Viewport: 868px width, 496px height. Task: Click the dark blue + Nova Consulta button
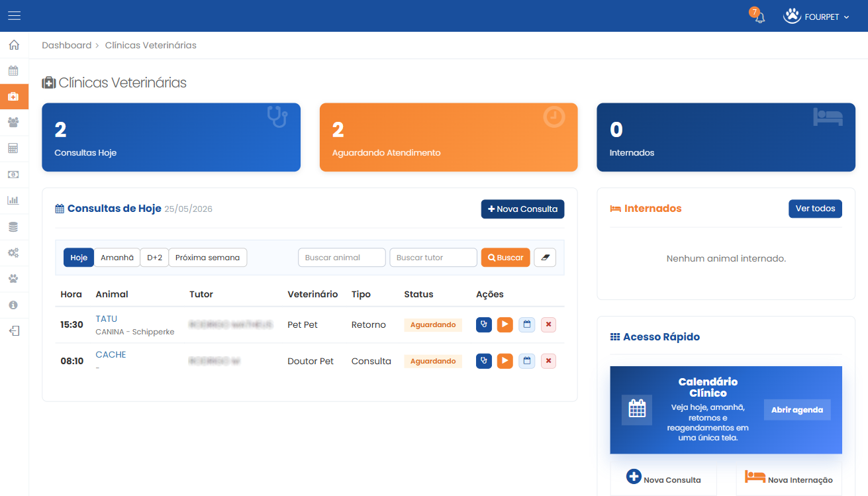pos(522,209)
